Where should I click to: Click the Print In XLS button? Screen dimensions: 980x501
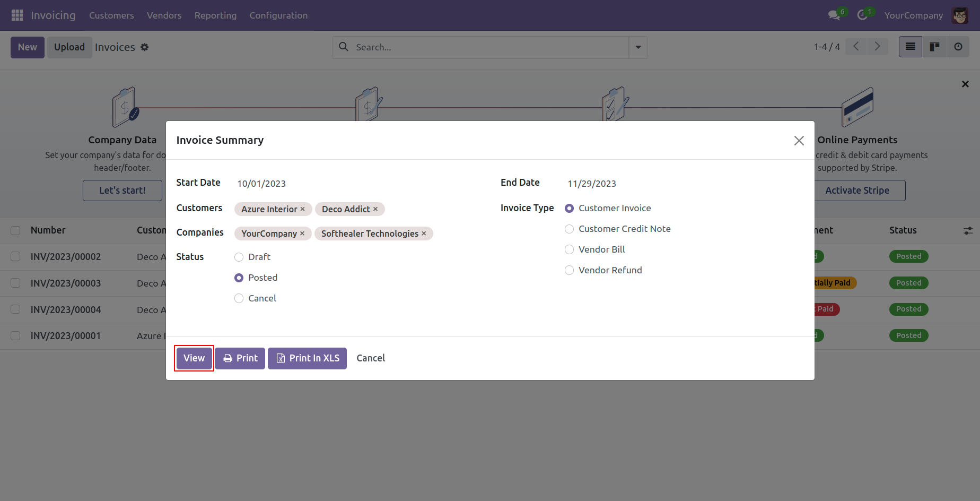(307, 358)
